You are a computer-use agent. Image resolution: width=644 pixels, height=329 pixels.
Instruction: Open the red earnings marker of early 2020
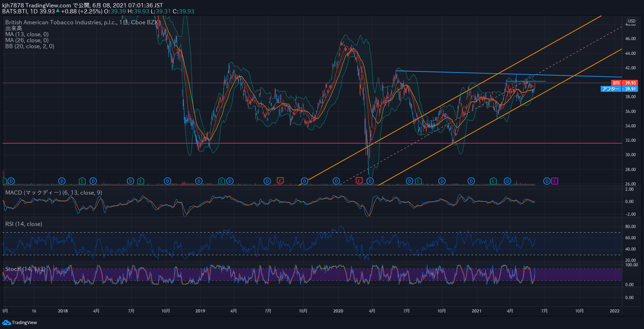(x=359, y=181)
